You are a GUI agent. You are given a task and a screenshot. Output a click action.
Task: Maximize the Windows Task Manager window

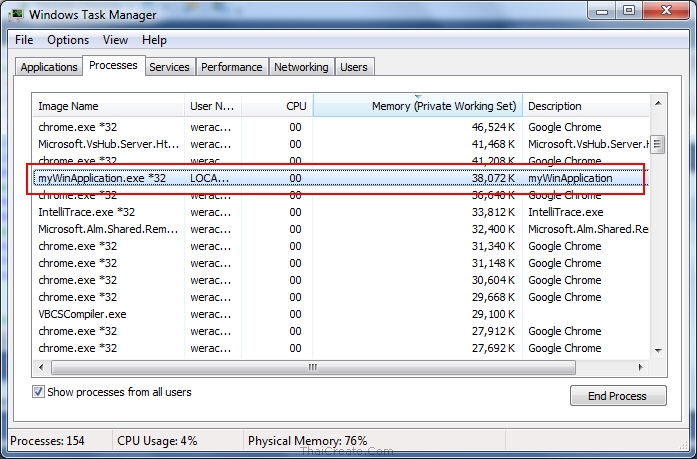pos(629,11)
